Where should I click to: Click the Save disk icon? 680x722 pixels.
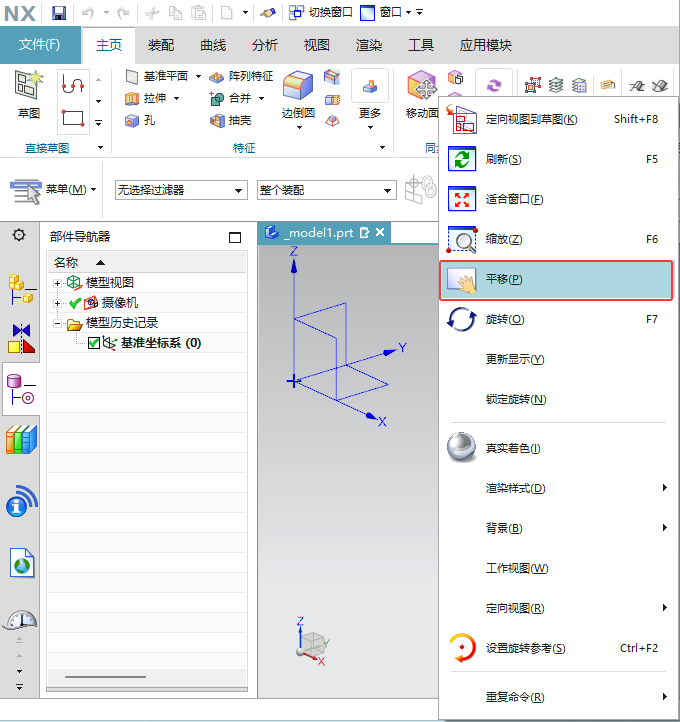tap(59, 13)
